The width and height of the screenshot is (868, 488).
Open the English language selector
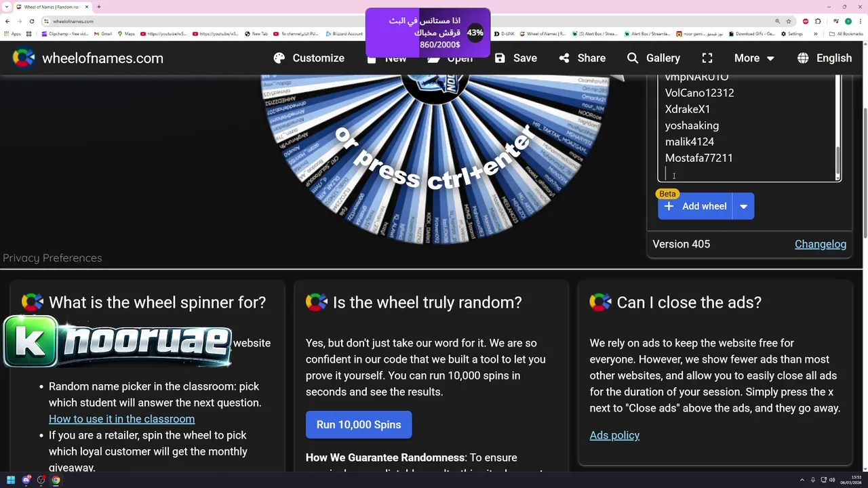pos(825,58)
